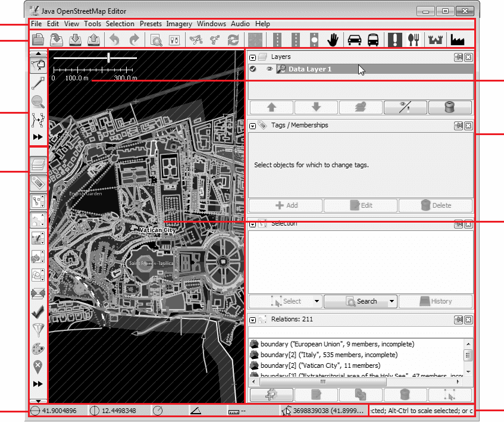
Task: Click the heading compass icon in status bar
Action: tap(158, 411)
